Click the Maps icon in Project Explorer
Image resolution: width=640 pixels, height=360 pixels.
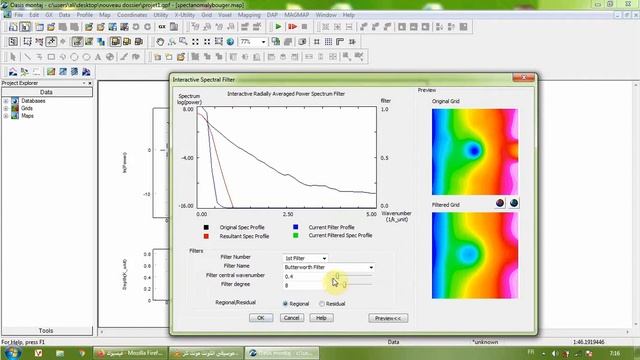point(15,116)
